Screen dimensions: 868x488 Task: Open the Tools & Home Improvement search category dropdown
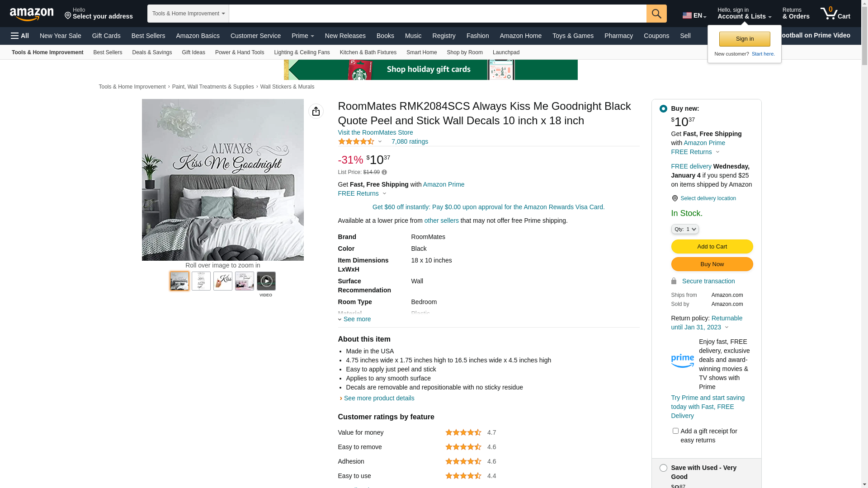pyautogui.click(x=188, y=14)
